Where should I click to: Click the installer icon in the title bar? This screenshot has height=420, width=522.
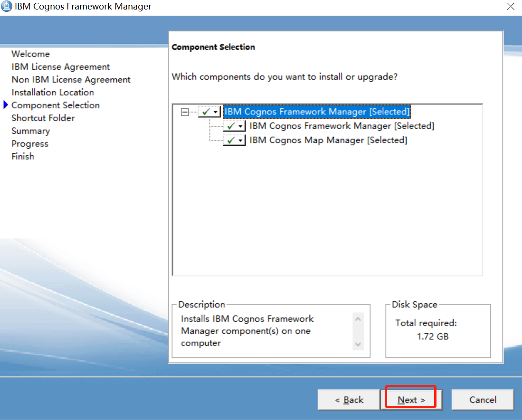[6, 6]
